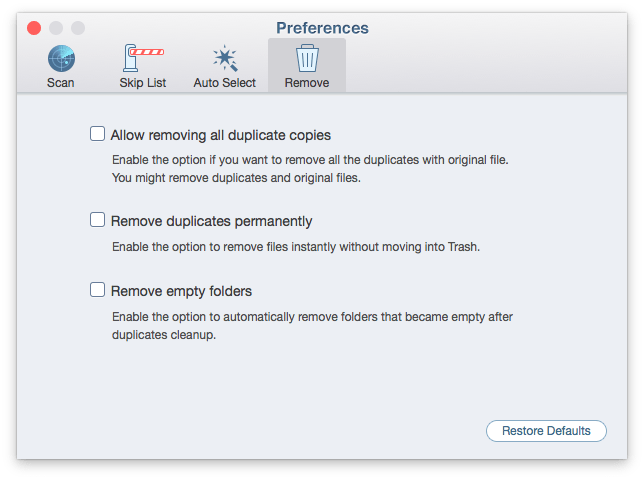Choose the Auto Select magic wand icon
Viewport: 644px width, 480px height.
pos(225,58)
